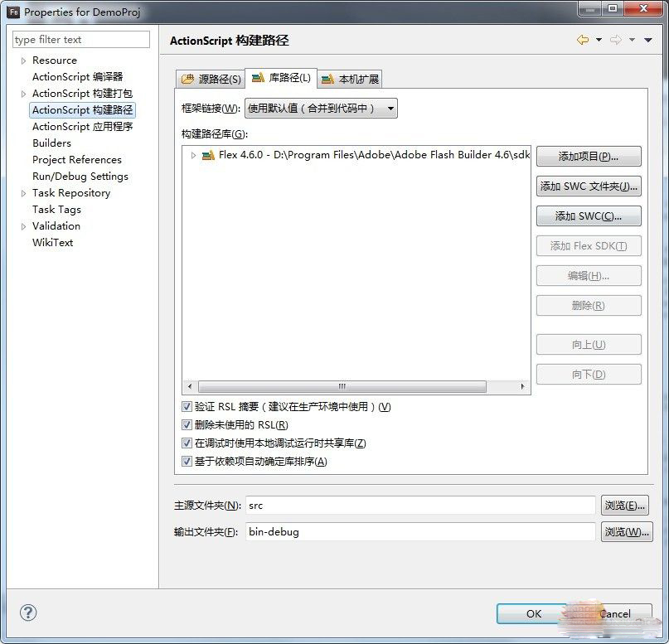Toggle 验证 RSL 摘要 checkbox
The height and width of the screenshot is (644, 669).
coord(187,406)
